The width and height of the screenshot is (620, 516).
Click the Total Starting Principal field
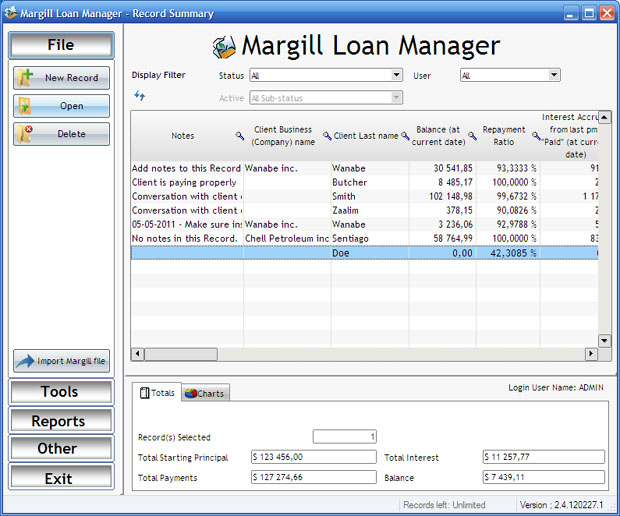click(x=314, y=457)
